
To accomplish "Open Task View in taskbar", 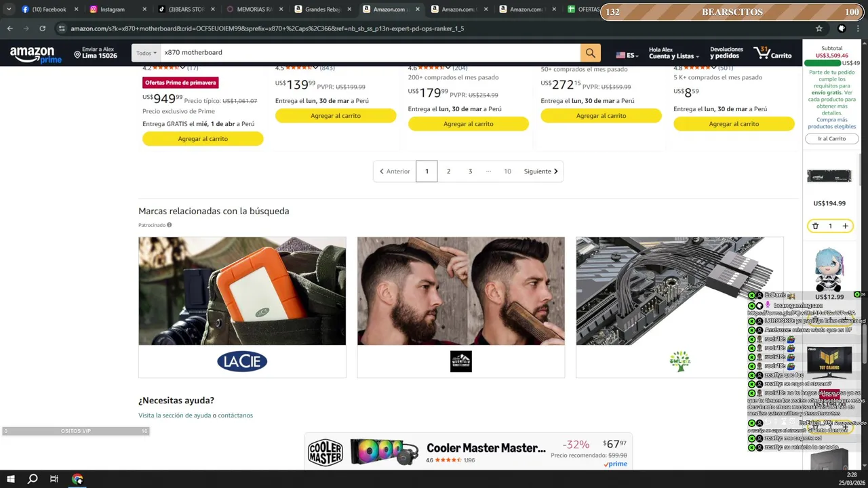I will click(54, 479).
